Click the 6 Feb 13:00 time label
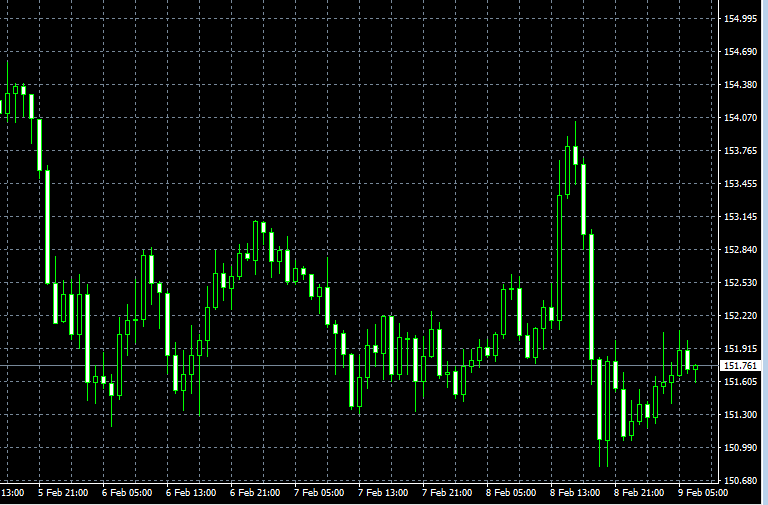 pos(191,493)
